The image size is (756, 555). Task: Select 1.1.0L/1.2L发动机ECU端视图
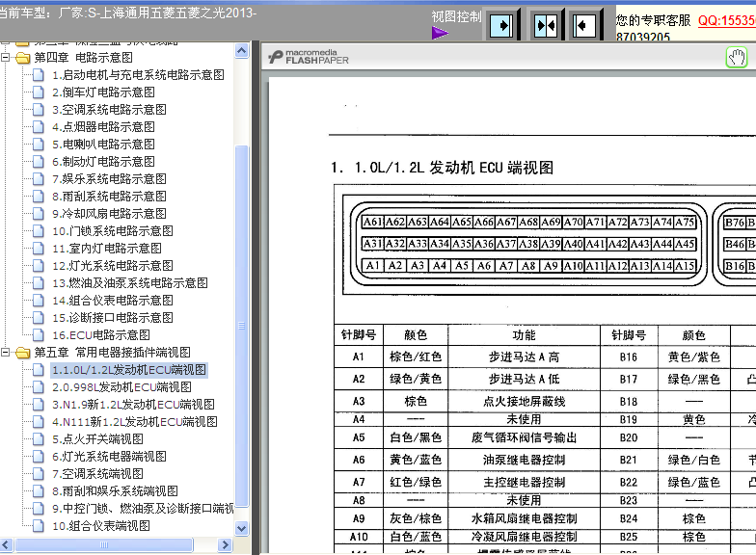tap(129, 370)
